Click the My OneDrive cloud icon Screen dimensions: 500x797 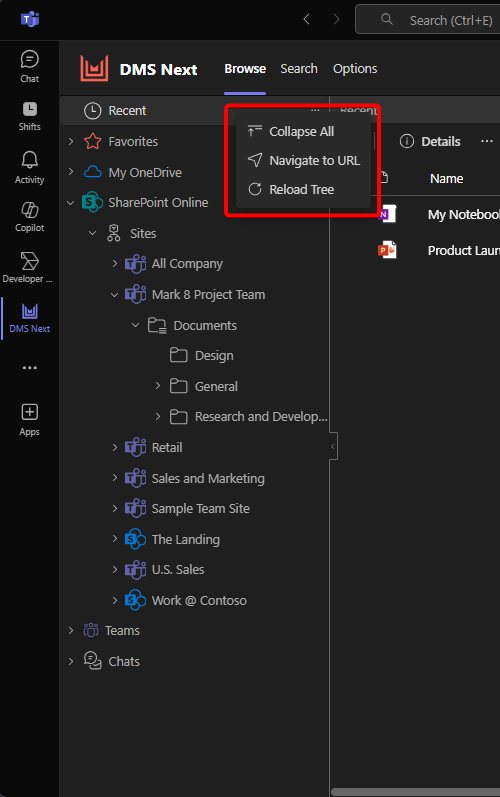tap(92, 172)
